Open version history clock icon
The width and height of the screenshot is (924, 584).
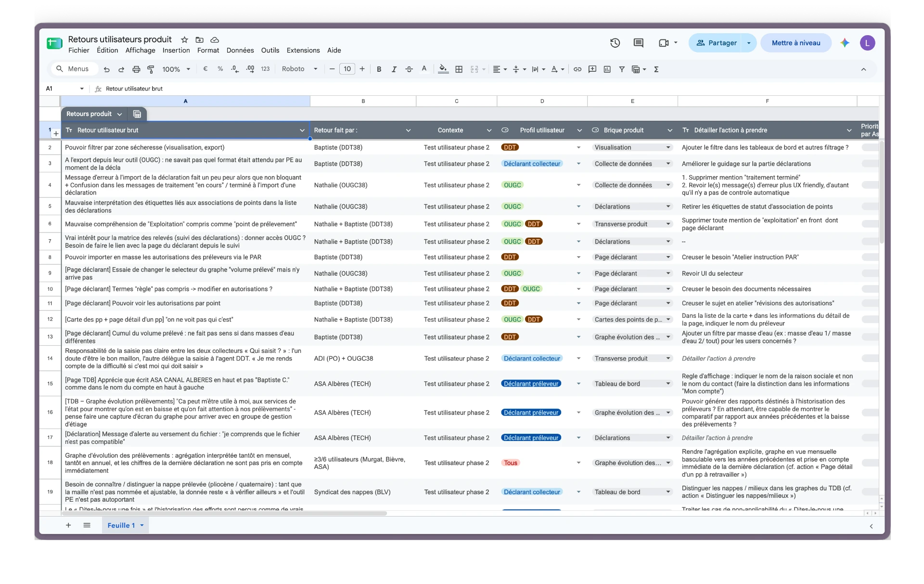click(x=615, y=43)
